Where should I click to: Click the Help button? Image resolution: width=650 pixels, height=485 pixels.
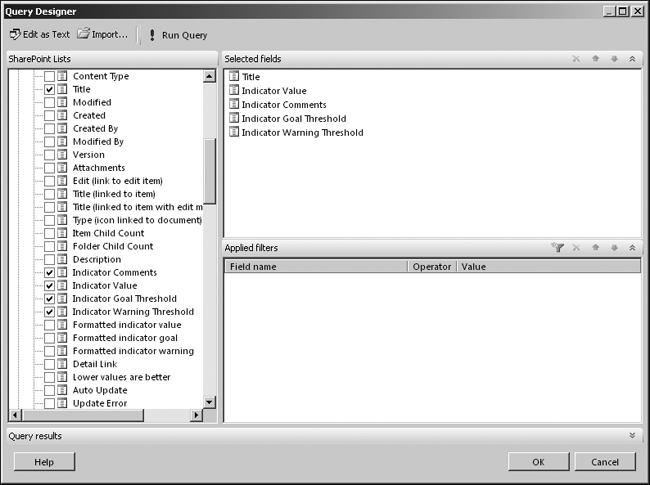pyautogui.click(x=44, y=462)
